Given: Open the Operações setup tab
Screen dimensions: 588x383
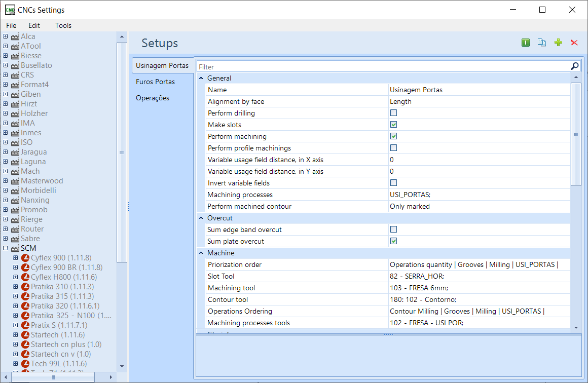Looking at the screenshot, I should (x=153, y=98).
